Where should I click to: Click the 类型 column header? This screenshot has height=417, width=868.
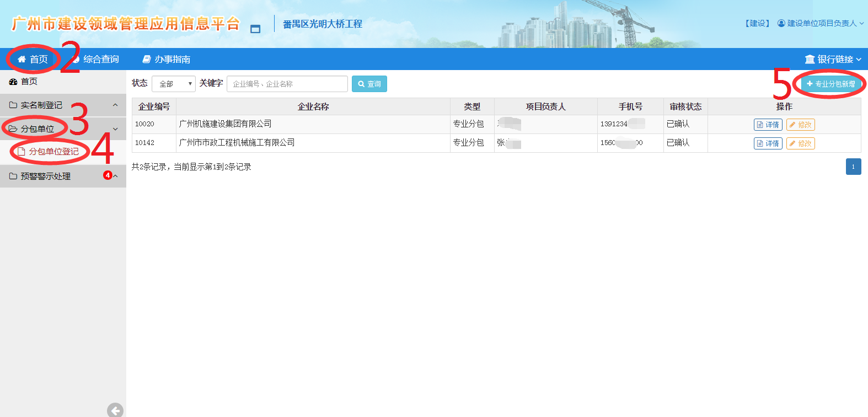click(472, 106)
